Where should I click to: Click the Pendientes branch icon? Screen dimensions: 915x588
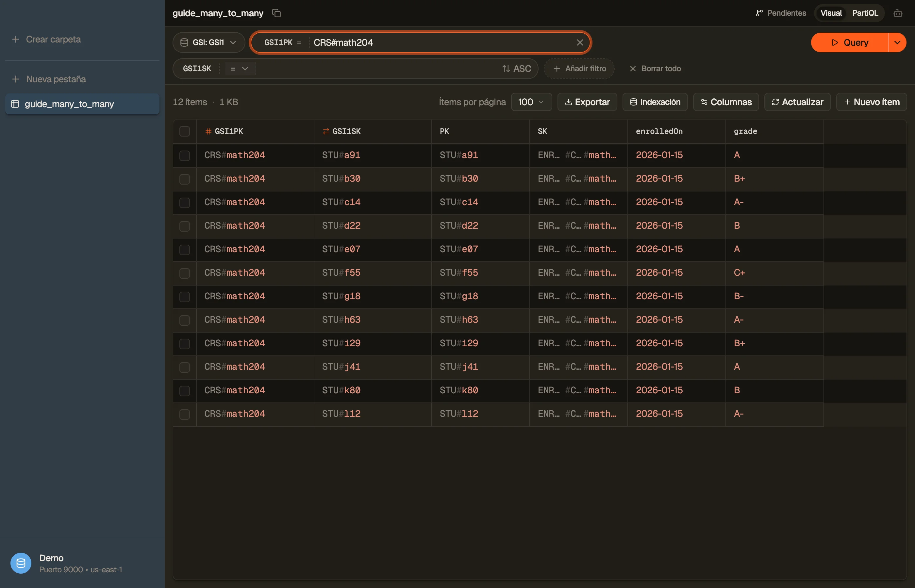(759, 13)
